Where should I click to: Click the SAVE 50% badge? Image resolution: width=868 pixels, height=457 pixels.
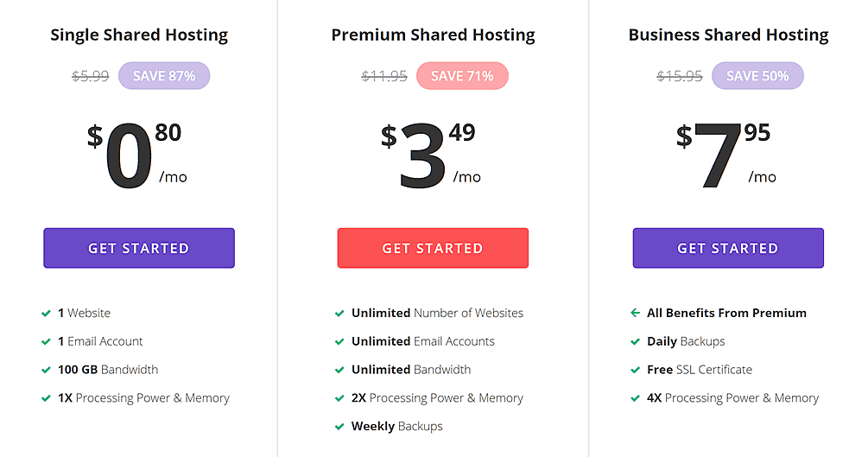pyautogui.click(x=757, y=76)
